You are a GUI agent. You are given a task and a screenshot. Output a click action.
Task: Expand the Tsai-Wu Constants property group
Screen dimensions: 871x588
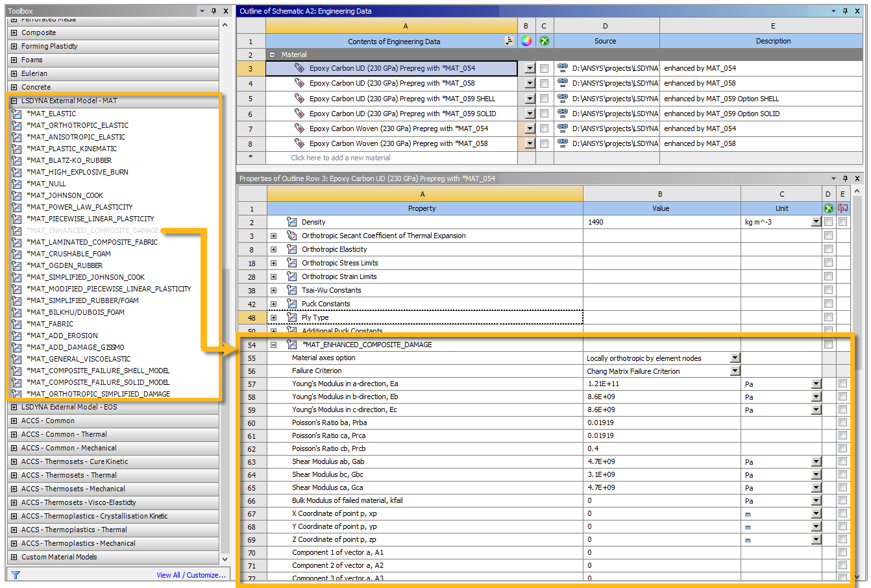pyautogui.click(x=274, y=290)
